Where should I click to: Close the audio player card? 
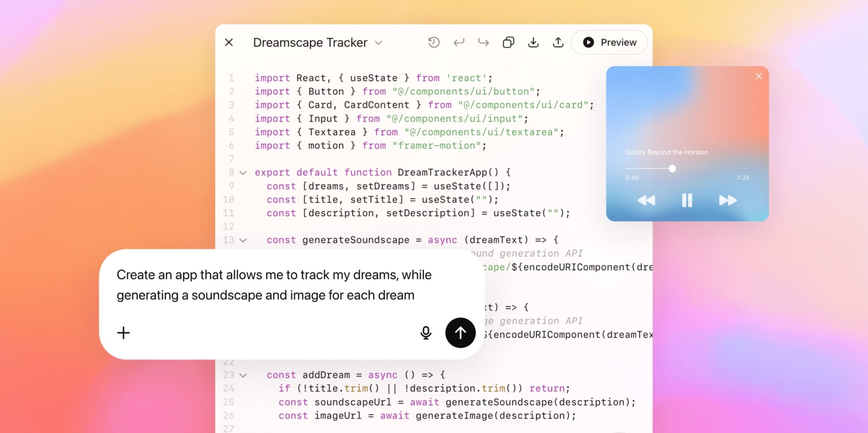[759, 76]
